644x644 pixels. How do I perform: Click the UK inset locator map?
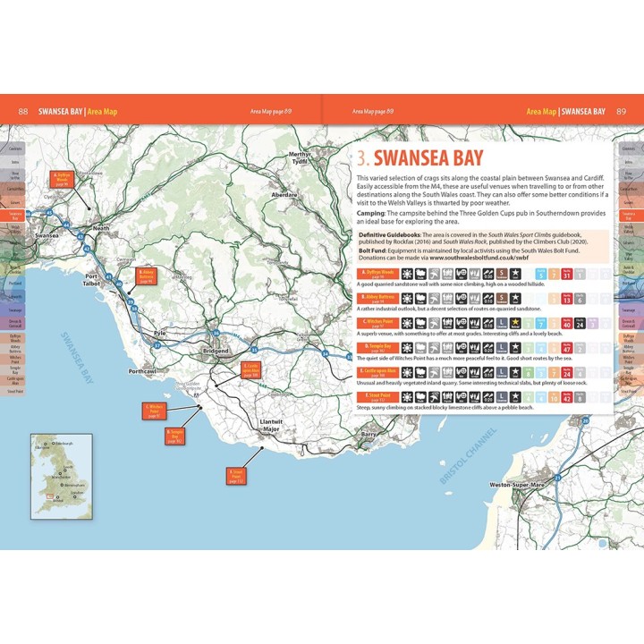point(62,477)
